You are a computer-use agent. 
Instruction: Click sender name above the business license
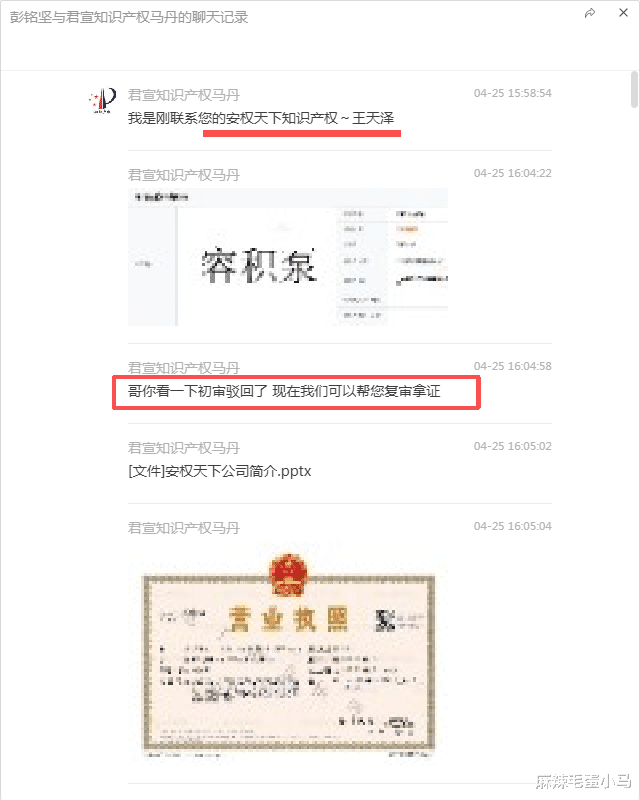183,528
